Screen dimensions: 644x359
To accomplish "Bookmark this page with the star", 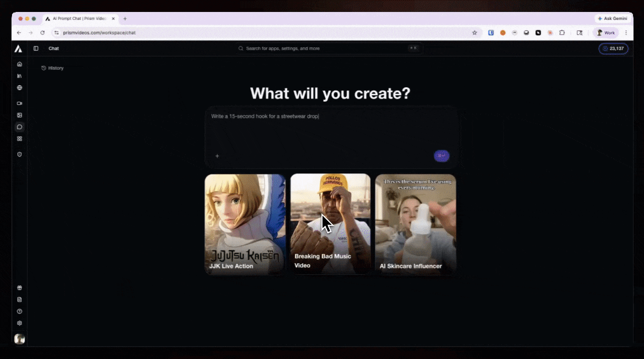I will pos(474,32).
